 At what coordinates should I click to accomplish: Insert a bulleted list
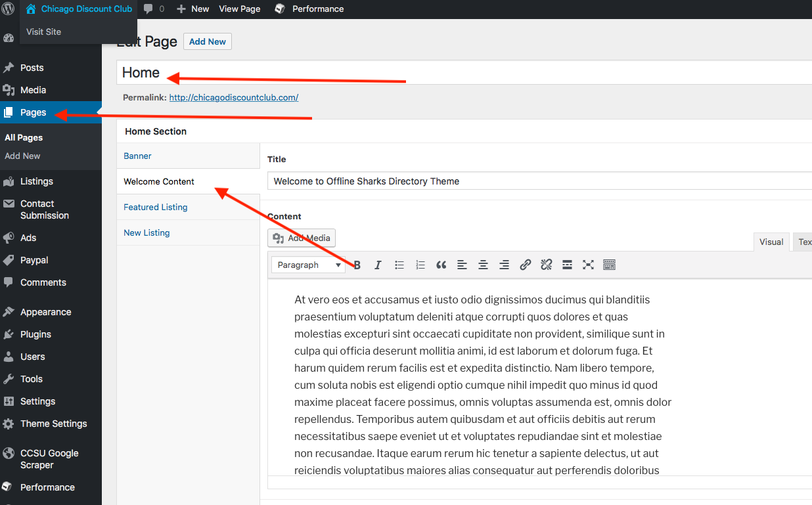coord(399,265)
